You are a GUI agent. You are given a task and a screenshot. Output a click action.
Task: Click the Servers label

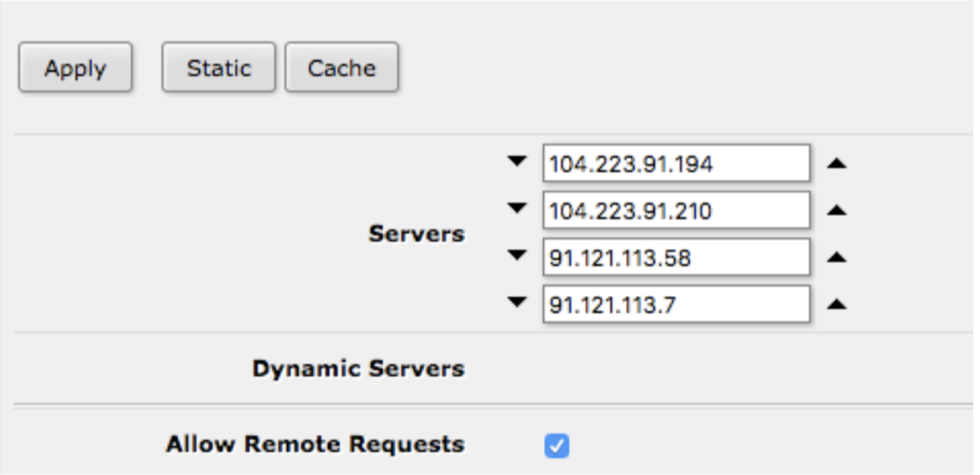pyautogui.click(x=416, y=234)
